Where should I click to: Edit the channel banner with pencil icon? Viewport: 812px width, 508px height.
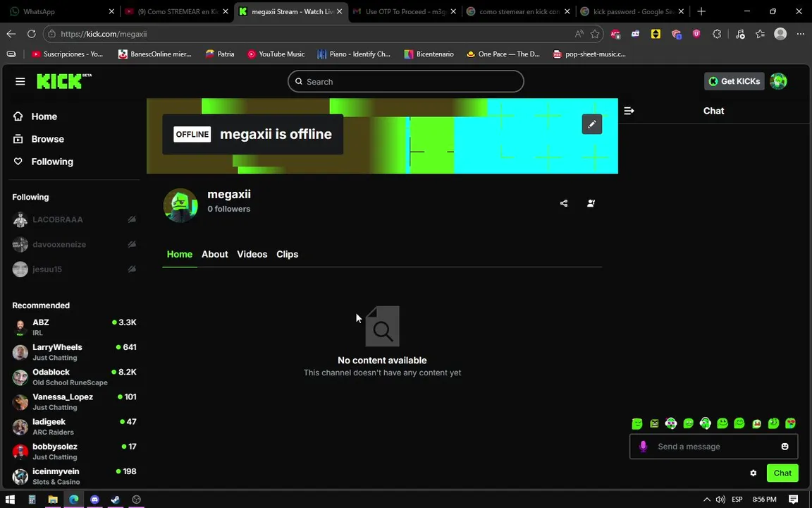pyautogui.click(x=592, y=124)
